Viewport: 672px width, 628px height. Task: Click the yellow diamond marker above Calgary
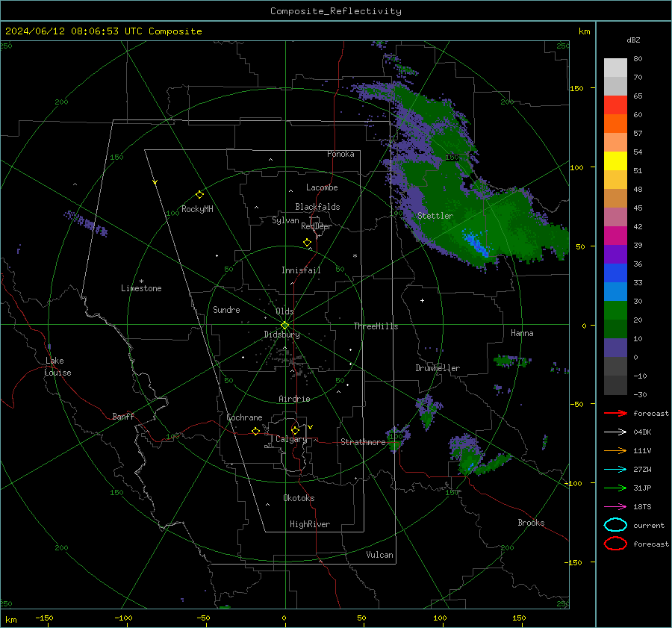295,430
